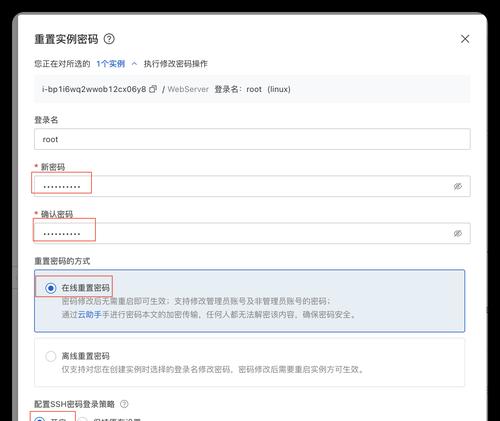Screen dimensions: 500x421
Task: Open help icon beside 重置实例密码 title
Action: pos(109,39)
